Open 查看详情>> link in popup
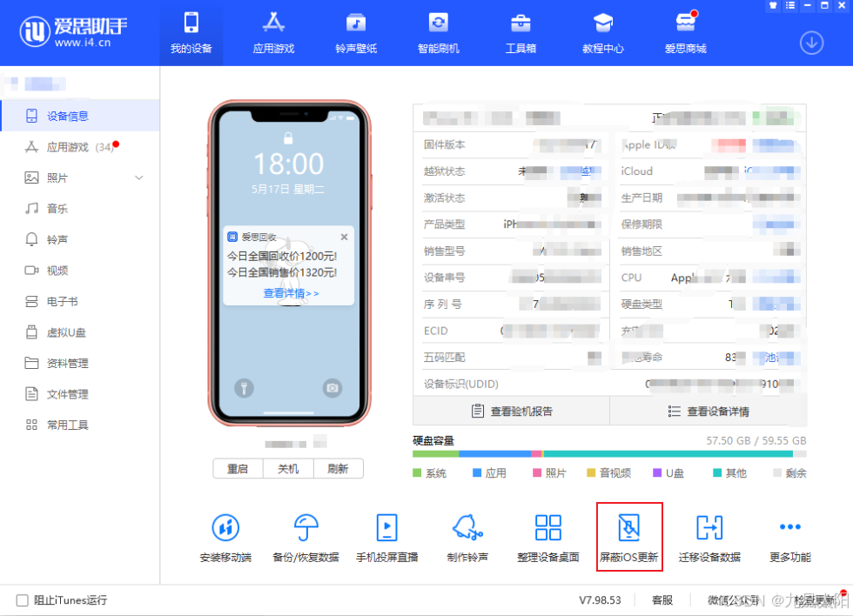 pos(291,293)
